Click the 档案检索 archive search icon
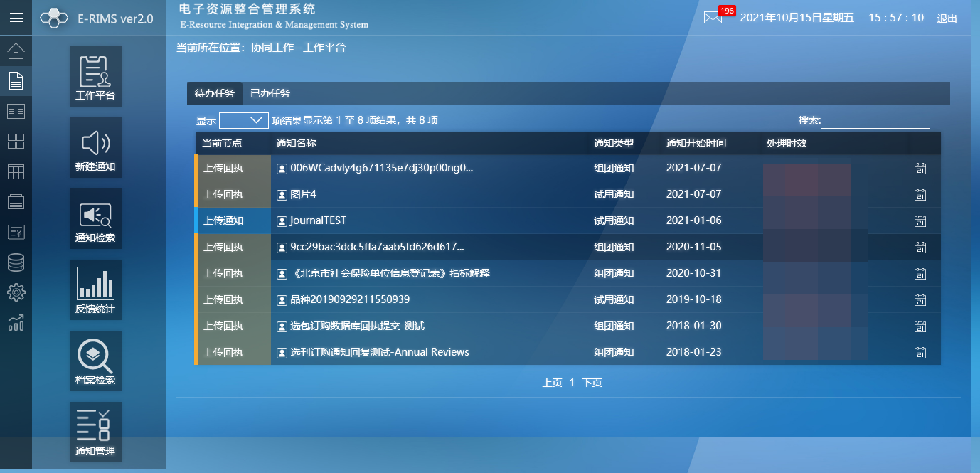Image resolution: width=980 pixels, height=473 pixels. click(x=95, y=361)
